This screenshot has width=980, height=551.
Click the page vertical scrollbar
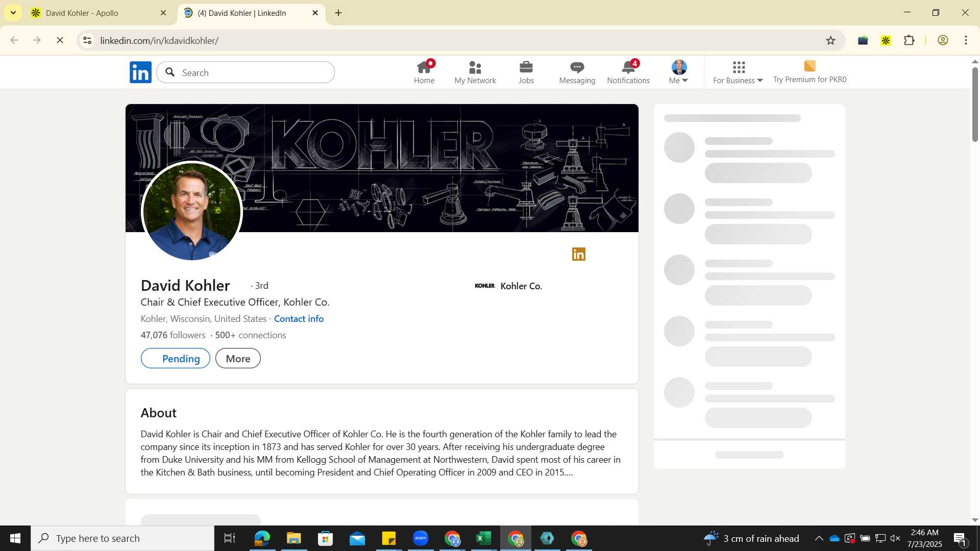tap(975, 105)
